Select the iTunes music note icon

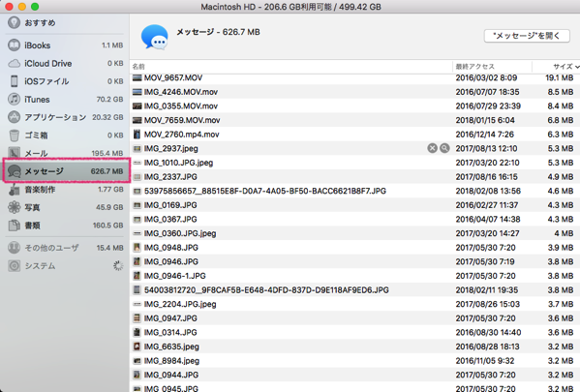coord(15,99)
